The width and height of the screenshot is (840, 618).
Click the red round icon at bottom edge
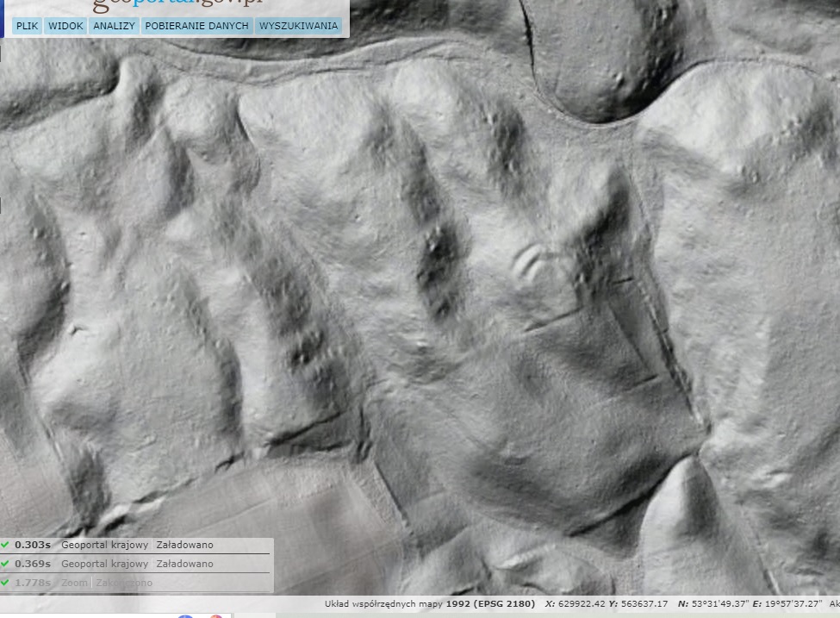[216, 615]
